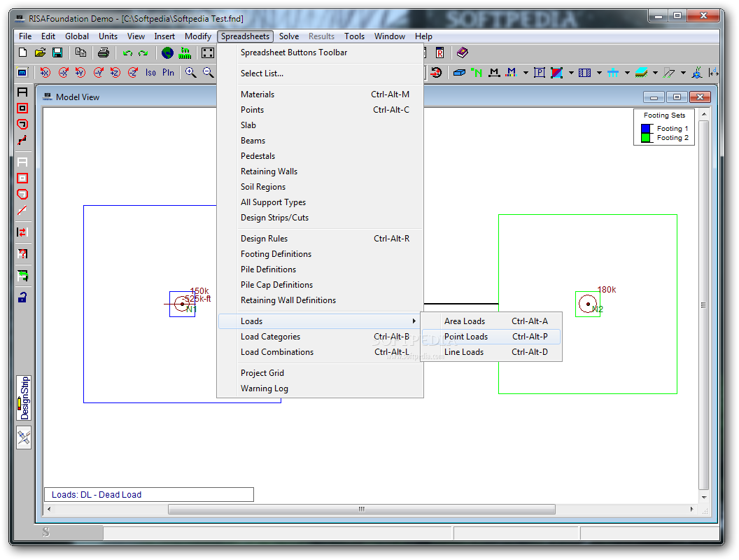Open the in/mm units icon
Image resolution: width=739 pixels, height=560 pixels.
185,52
